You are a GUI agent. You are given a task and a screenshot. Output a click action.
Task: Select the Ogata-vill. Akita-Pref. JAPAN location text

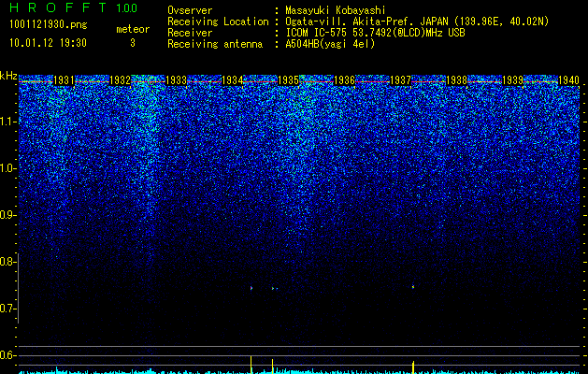pyautogui.click(x=417, y=22)
